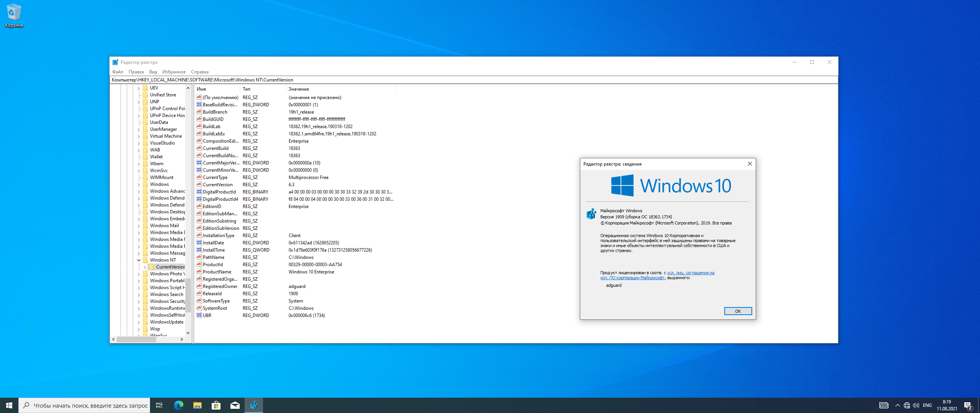Select the CurrentMajorVersionNumber value icon
Screen dimensions: 980x413
[x=199, y=163]
